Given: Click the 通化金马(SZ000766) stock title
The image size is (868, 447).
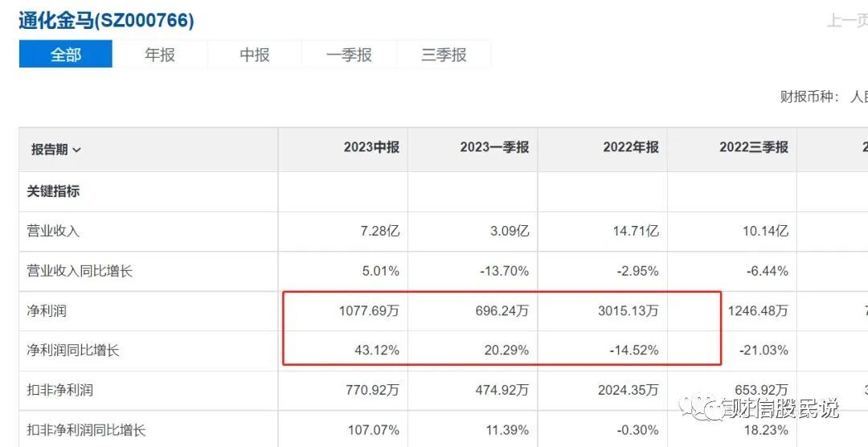Looking at the screenshot, I should [106, 20].
